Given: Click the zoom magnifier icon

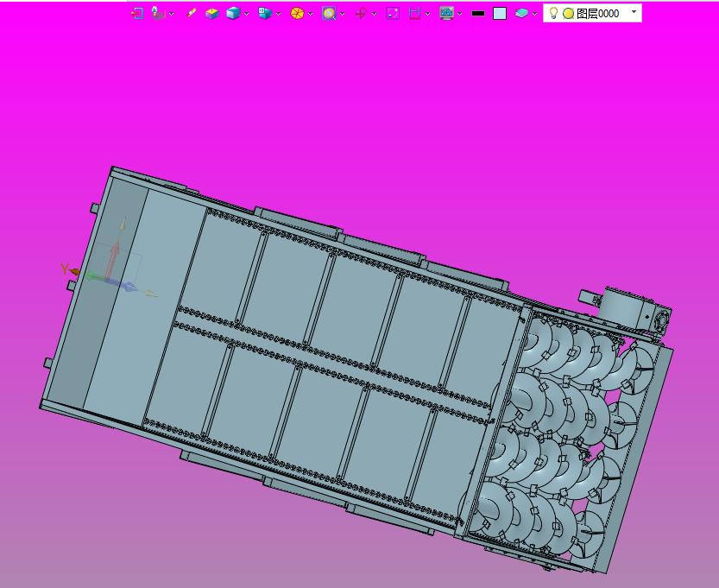Looking at the screenshot, I should [x=329, y=13].
